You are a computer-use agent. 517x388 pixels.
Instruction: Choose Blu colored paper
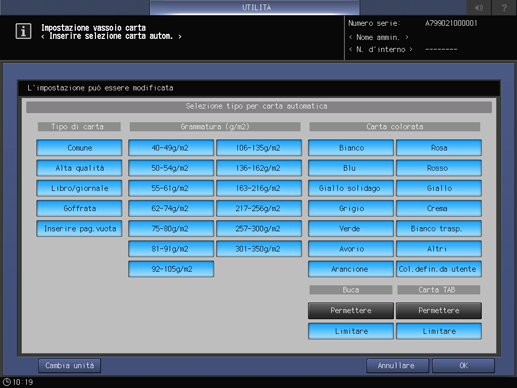[351, 168]
